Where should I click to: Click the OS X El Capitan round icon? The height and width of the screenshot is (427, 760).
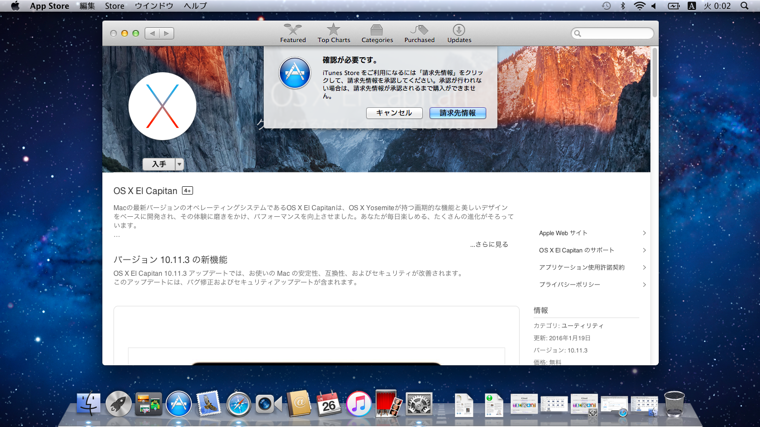pyautogui.click(x=162, y=106)
